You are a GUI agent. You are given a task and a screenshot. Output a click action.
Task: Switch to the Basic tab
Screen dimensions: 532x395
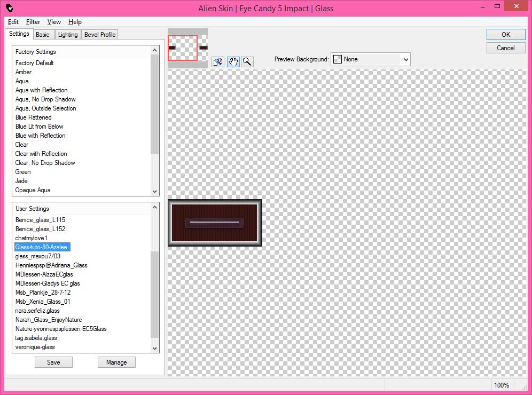(43, 35)
